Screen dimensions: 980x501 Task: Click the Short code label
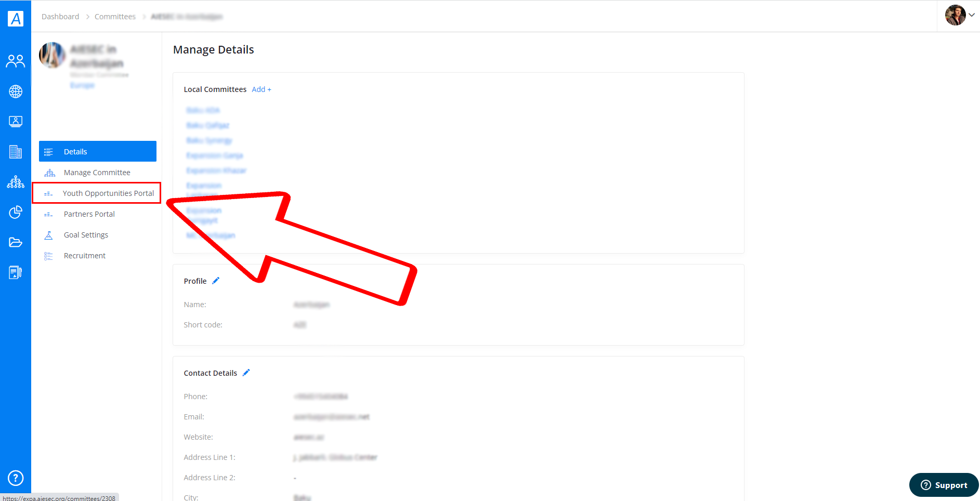(x=203, y=325)
